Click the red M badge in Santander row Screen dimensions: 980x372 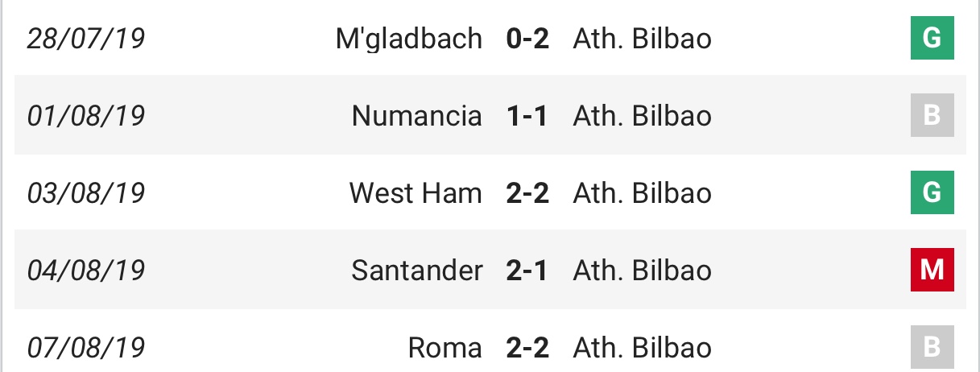(932, 270)
